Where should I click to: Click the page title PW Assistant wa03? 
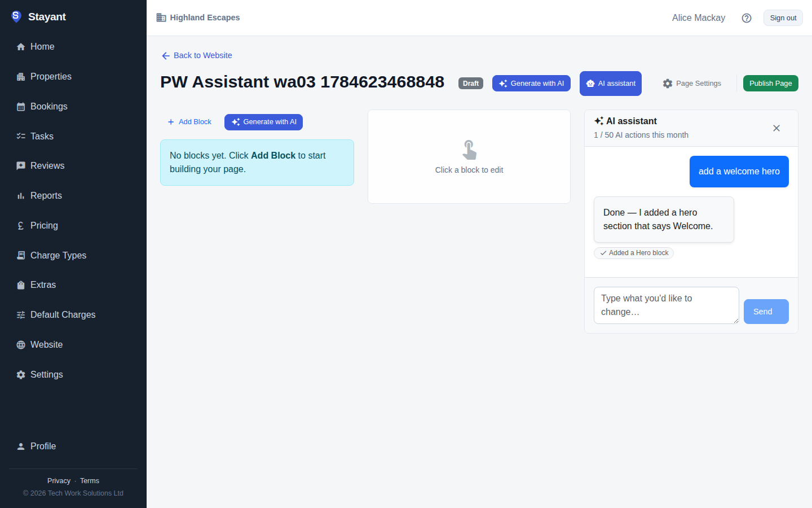click(302, 82)
